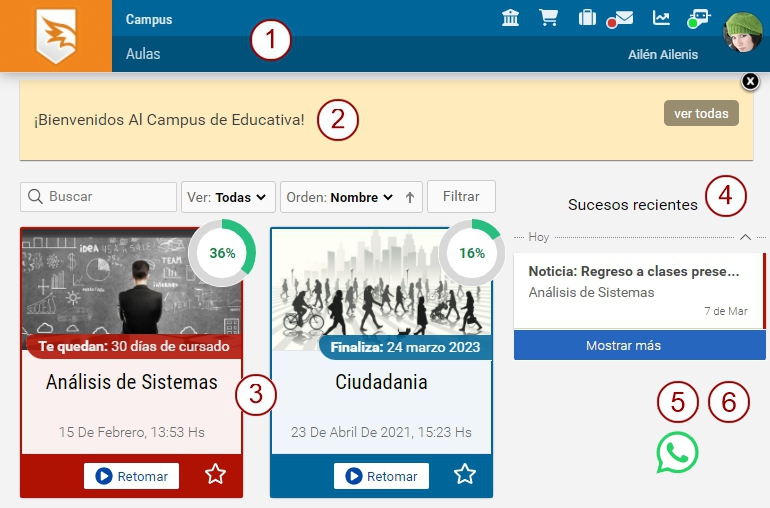Toggle sort direction arrow next to Orden
The height and width of the screenshot is (508, 770).
pos(410,197)
